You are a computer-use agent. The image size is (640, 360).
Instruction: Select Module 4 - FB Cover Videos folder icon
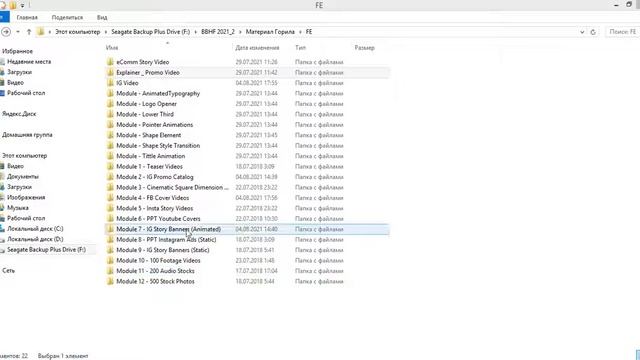click(110, 198)
